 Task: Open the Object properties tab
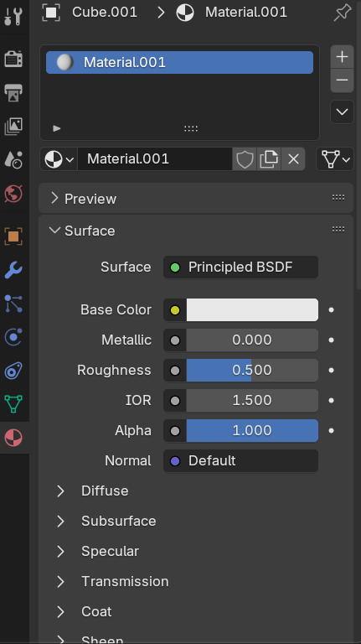(13, 236)
